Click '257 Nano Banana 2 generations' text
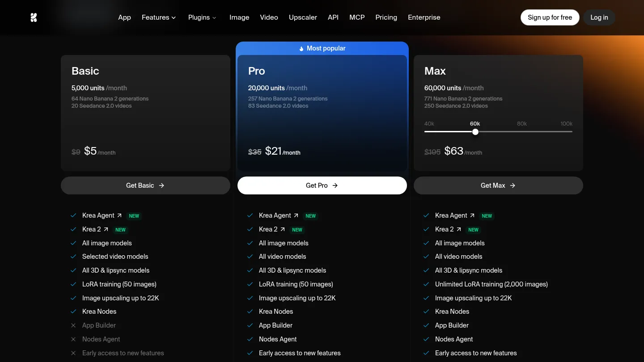 tap(288, 99)
